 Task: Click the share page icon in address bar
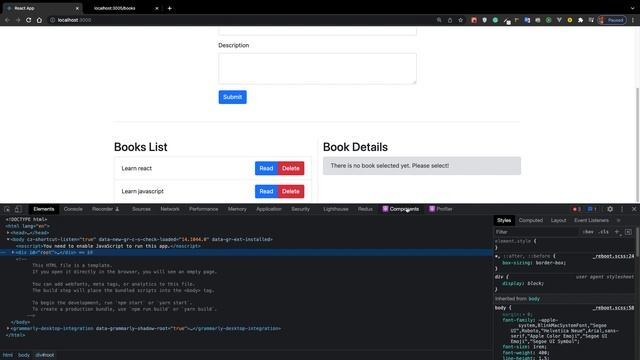tap(450, 20)
